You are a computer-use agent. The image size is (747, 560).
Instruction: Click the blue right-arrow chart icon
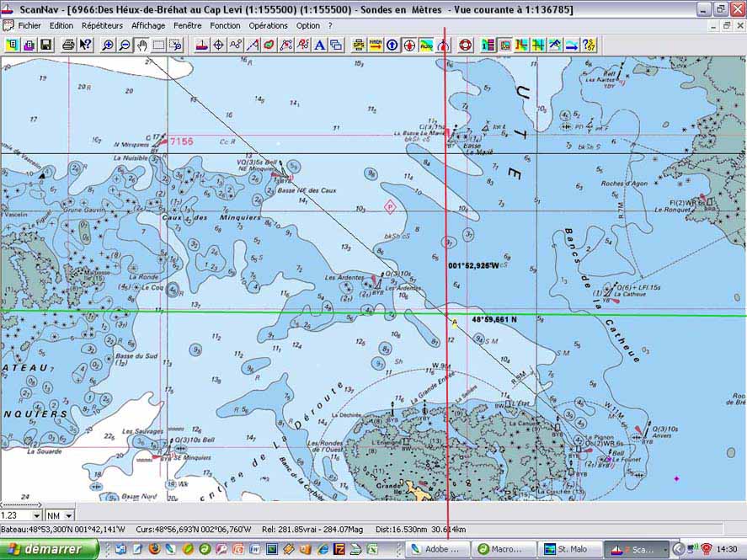[572, 45]
